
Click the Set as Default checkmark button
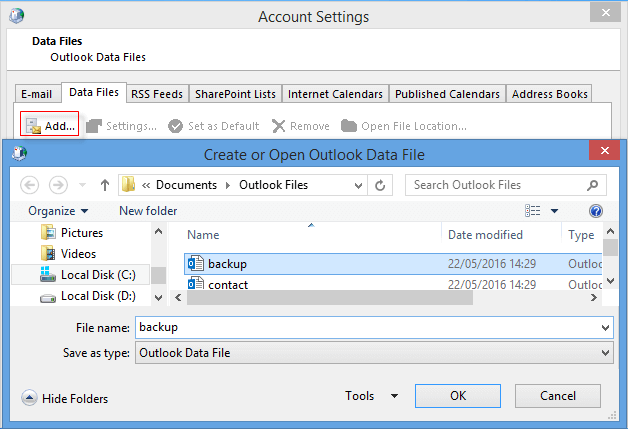213,126
